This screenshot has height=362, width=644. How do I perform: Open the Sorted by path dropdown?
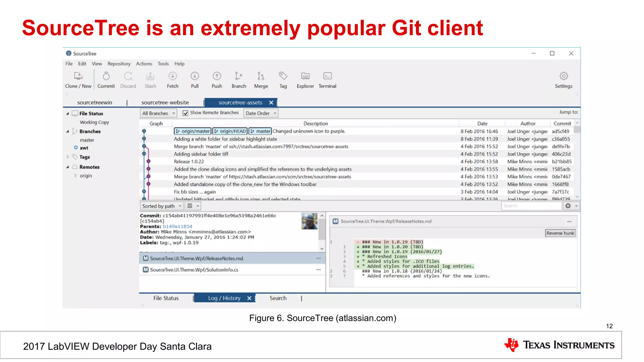pyautogui.click(x=162, y=206)
